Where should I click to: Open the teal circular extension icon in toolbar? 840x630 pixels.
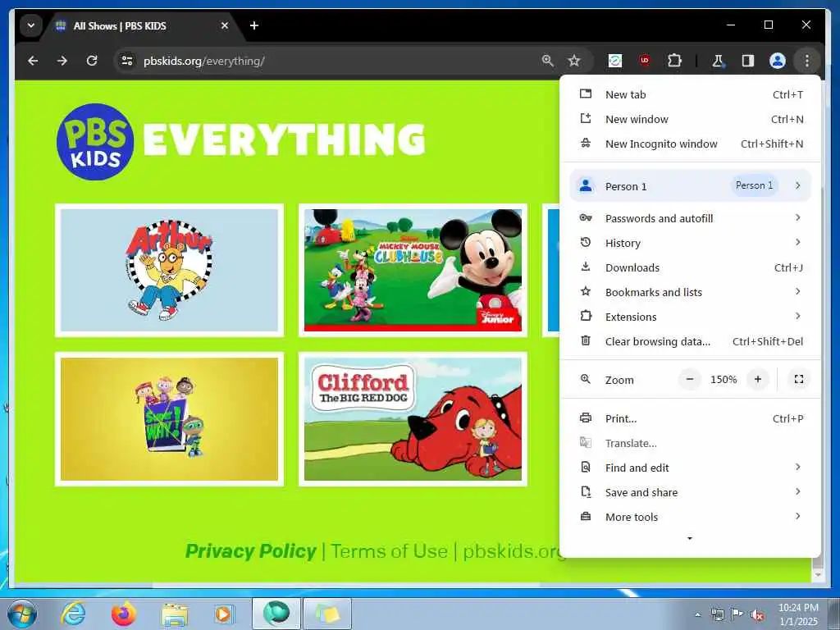coord(615,61)
